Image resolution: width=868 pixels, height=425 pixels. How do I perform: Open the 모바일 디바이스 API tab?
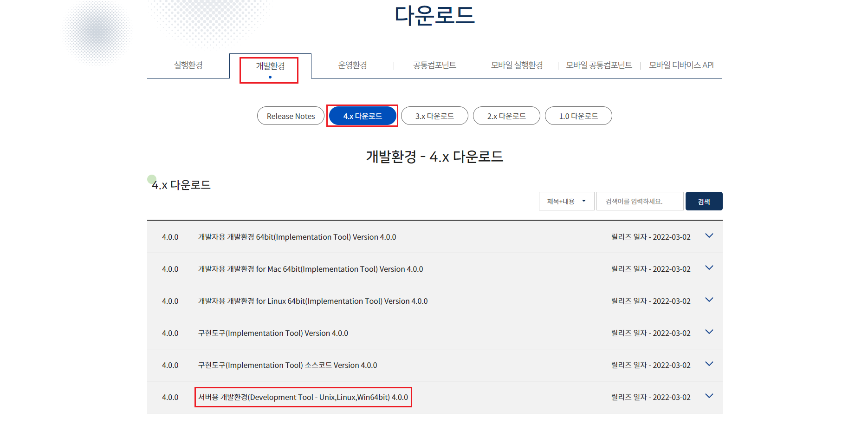coord(681,65)
